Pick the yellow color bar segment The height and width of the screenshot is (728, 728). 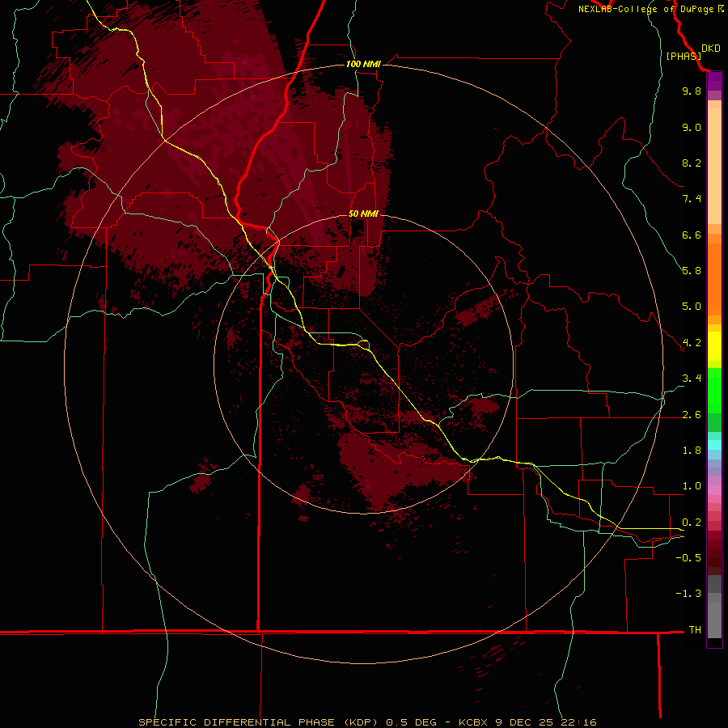(714, 346)
